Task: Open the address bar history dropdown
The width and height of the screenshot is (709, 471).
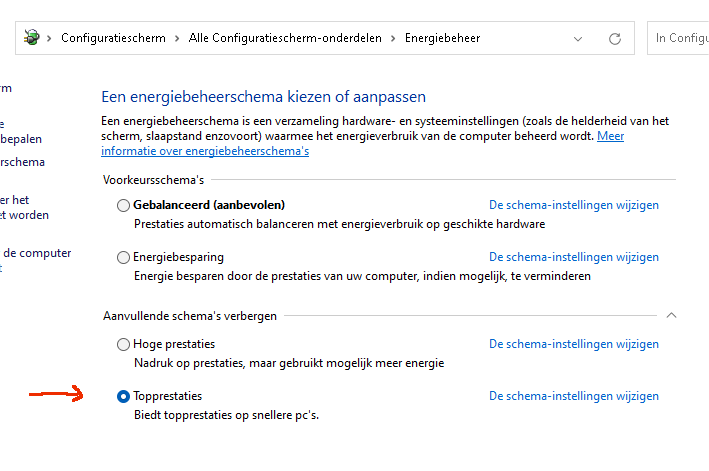Action: pos(578,39)
